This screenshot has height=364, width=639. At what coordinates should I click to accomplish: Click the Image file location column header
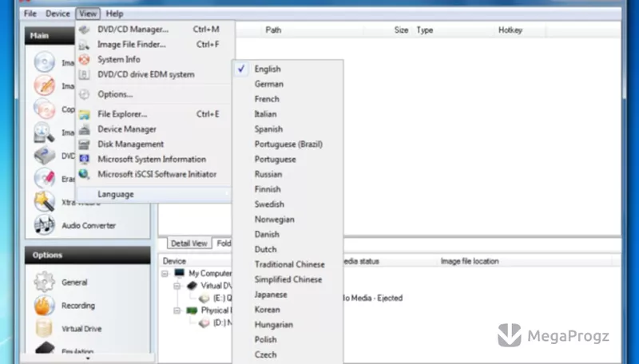coord(470,261)
